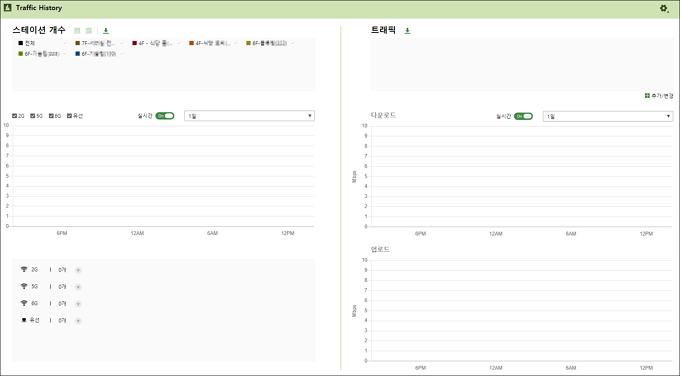Click the 2G wifi icon in the station list

point(24,270)
